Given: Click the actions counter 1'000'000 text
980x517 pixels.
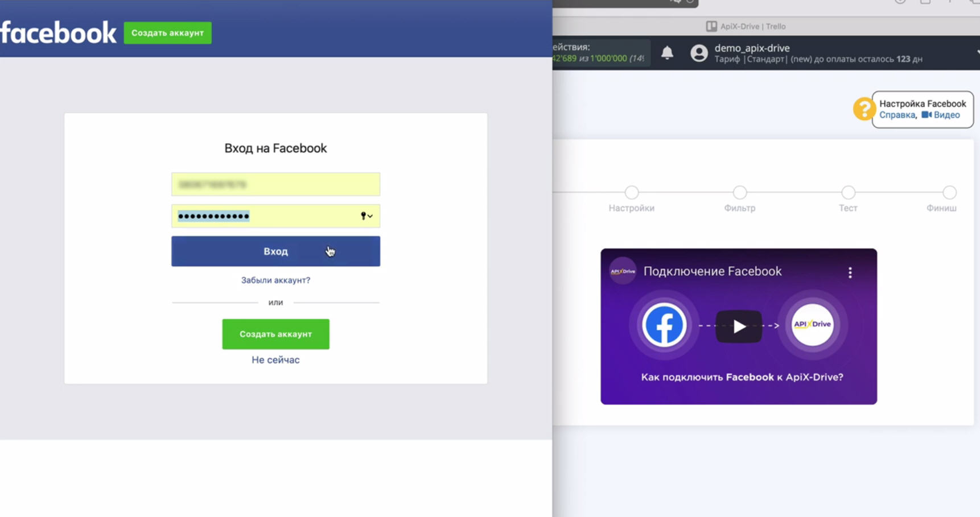Looking at the screenshot, I should coord(608,59).
